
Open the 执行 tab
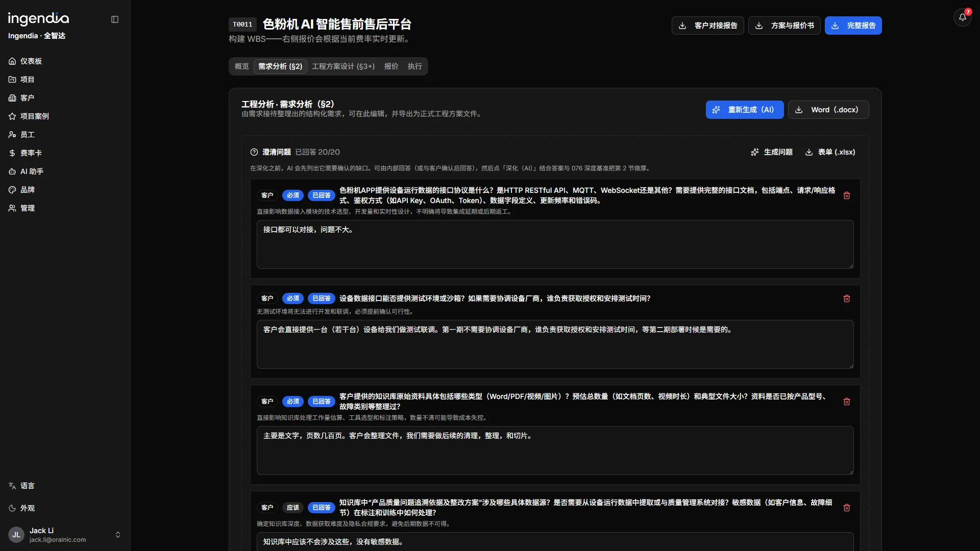(415, 66)
